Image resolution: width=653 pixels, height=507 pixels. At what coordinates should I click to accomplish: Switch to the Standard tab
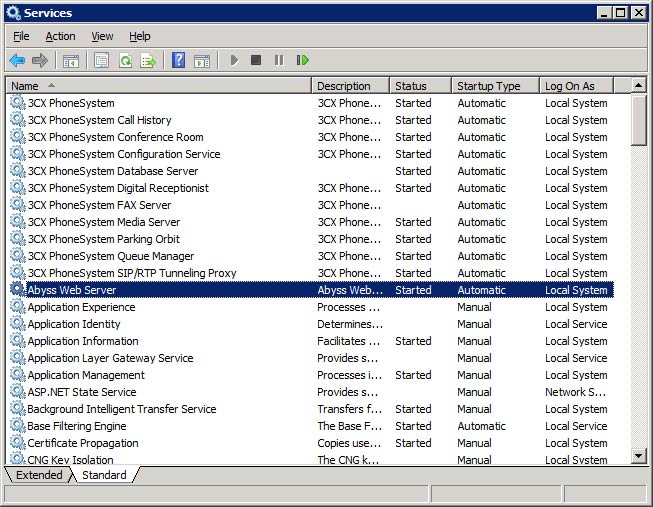click(x=104, y=475)
